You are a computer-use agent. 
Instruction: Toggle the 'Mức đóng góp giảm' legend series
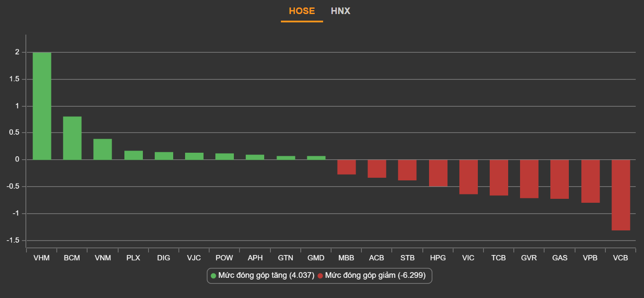(x=375, y=276)
